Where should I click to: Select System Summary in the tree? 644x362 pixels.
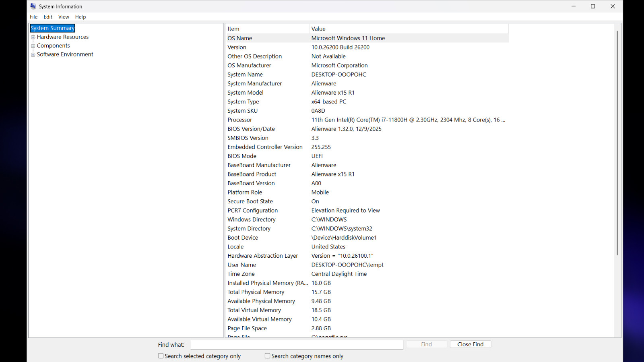pos(52,28)
